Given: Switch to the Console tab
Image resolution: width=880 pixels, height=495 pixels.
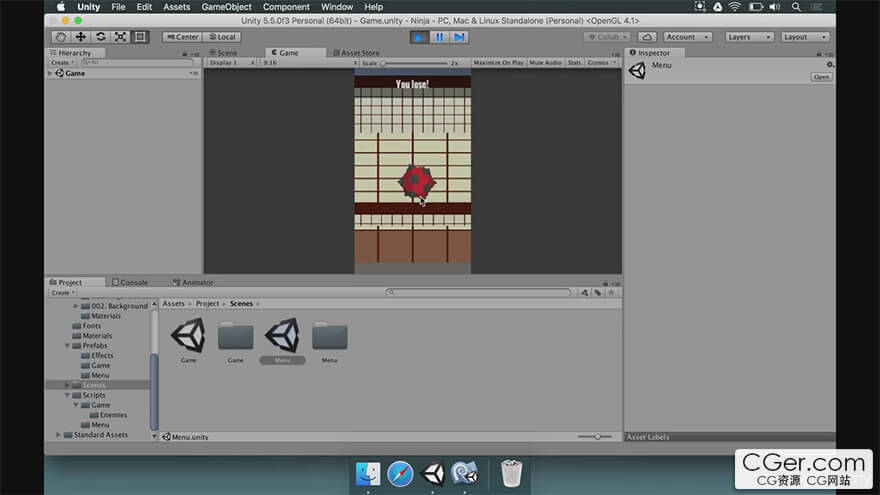Looking at the screenshot, I should (x=131, y=282).
